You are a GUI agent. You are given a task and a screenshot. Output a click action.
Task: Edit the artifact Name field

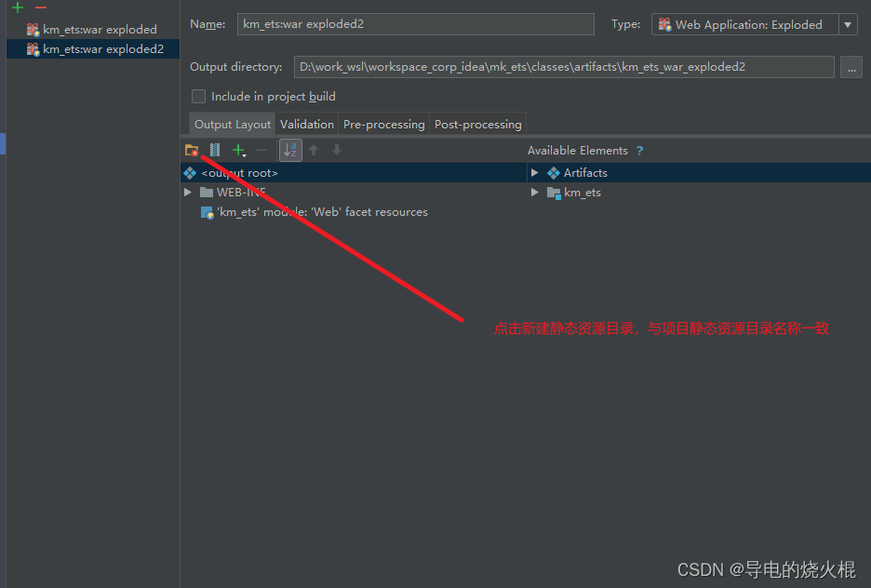pos(416,24)
